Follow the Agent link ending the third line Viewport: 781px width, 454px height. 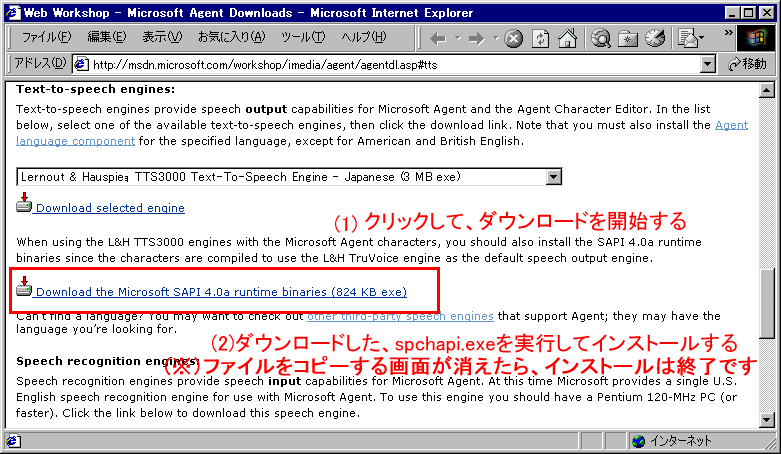tap(731, 125)
